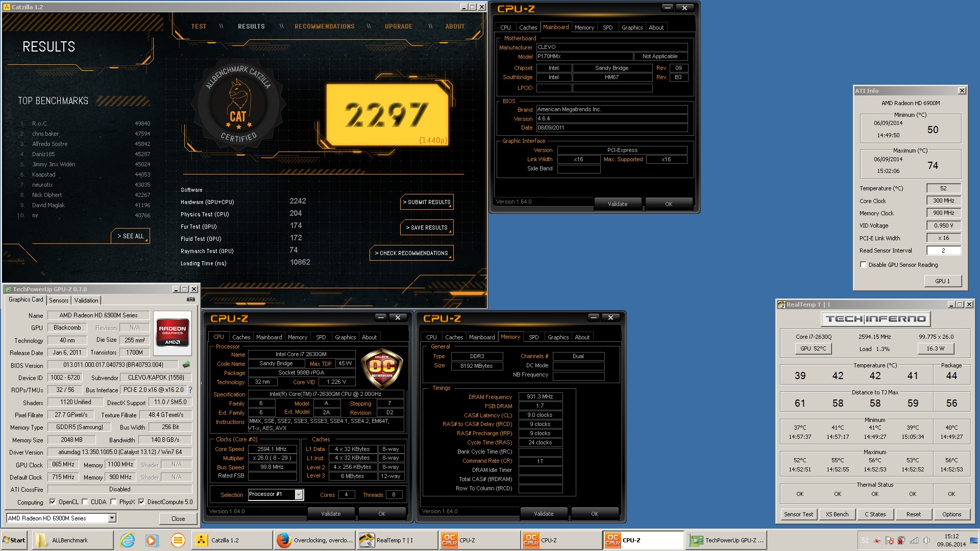
Task: Click the orange round taskbar icon
Action: click(178, 540)
